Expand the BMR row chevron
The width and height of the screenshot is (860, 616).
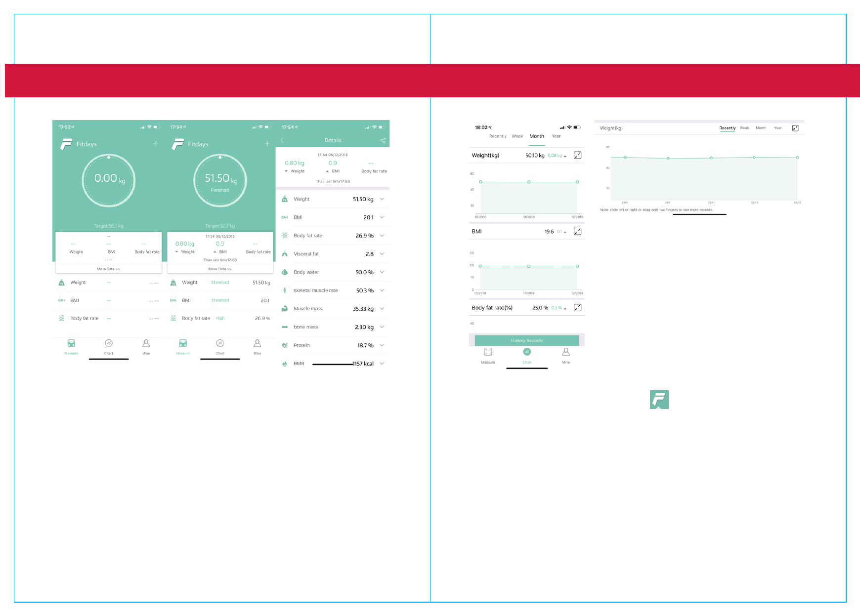pyautogui.click(x=382, y=364)
